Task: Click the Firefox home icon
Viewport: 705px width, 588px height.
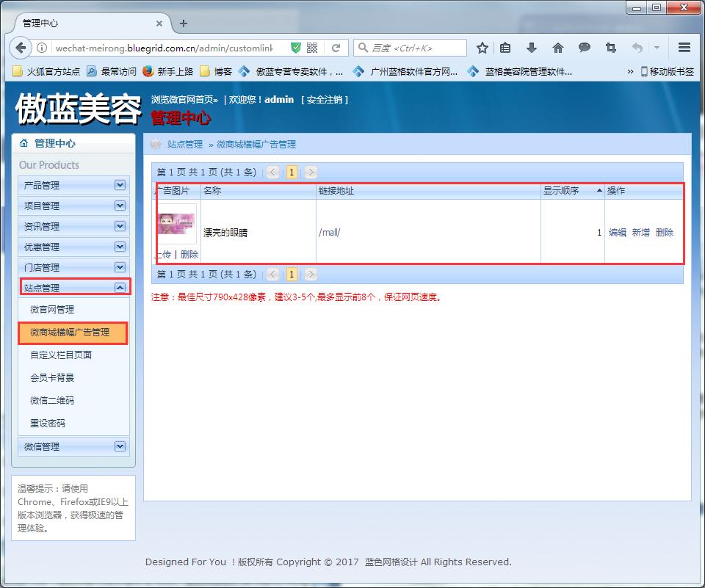Action: point(558,47)
